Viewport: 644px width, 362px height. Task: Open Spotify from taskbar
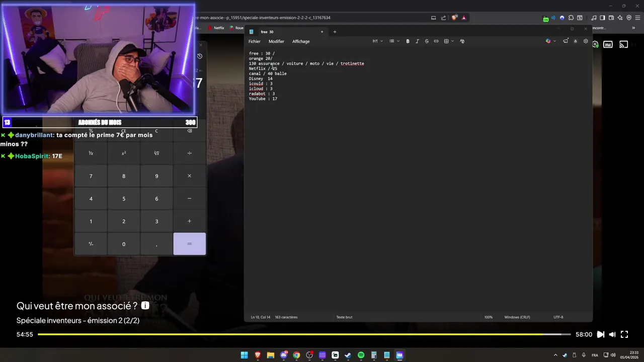[361, 355]
